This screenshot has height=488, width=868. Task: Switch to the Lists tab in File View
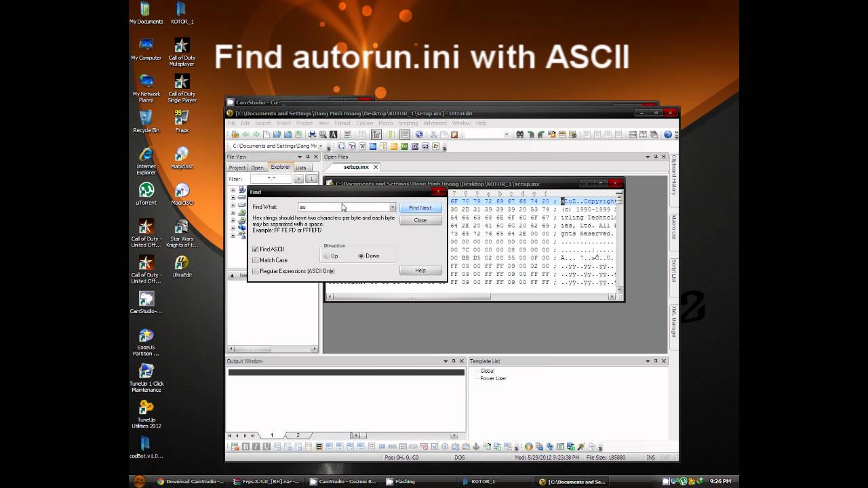301,167
